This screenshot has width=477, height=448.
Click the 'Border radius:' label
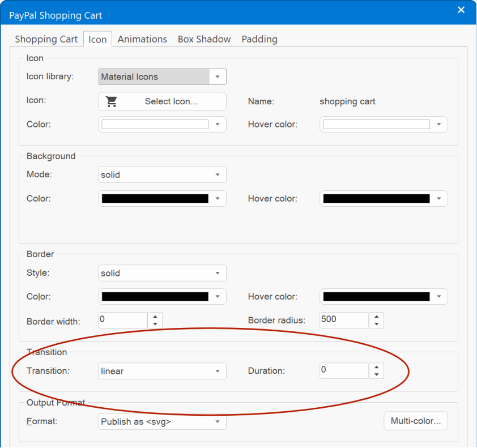[x=276, y=320]
